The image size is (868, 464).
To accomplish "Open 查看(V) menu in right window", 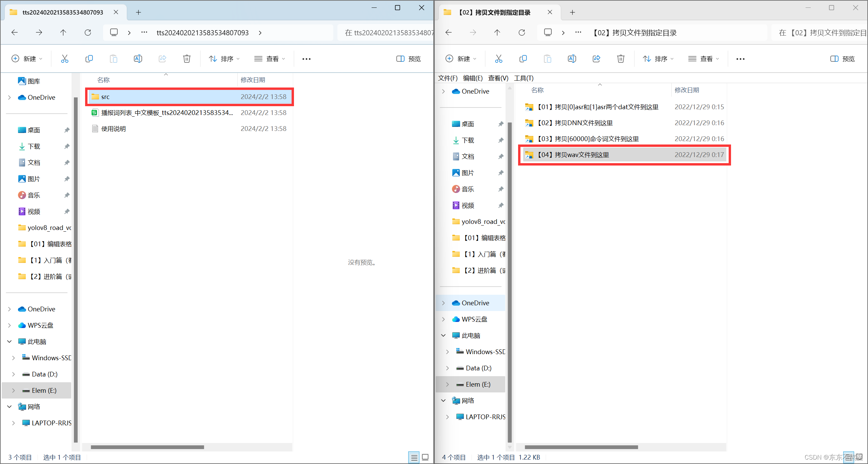I will pos(498,78).
